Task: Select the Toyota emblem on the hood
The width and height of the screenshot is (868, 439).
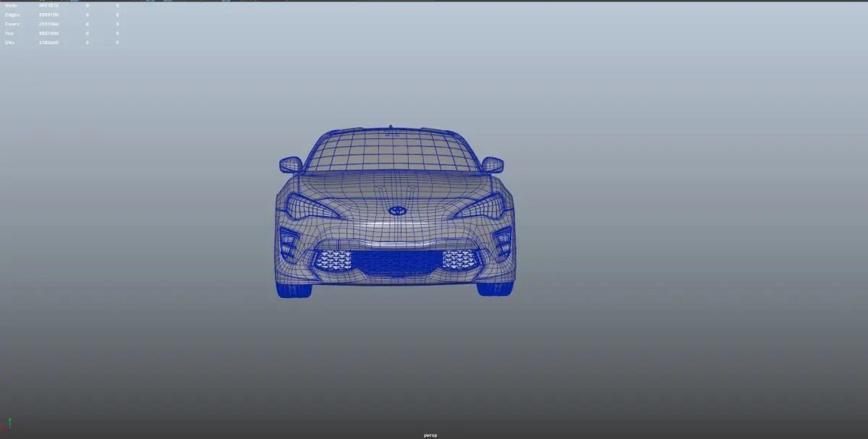Action: 397,210
